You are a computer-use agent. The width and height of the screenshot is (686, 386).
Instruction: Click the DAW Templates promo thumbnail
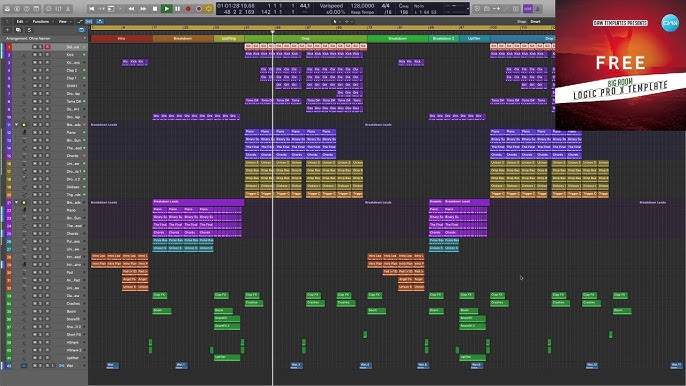coord(620,65)
